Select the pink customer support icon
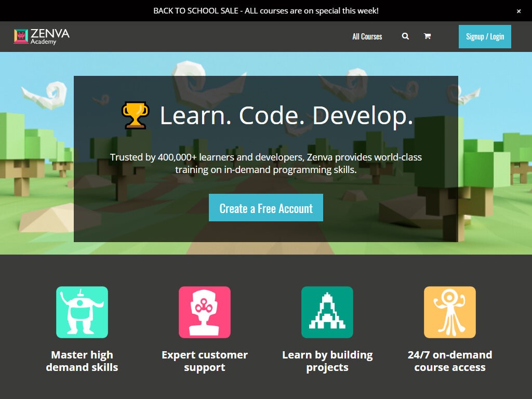Image resolution: width=532 pixels, height=399 pixels. (205, 312)
